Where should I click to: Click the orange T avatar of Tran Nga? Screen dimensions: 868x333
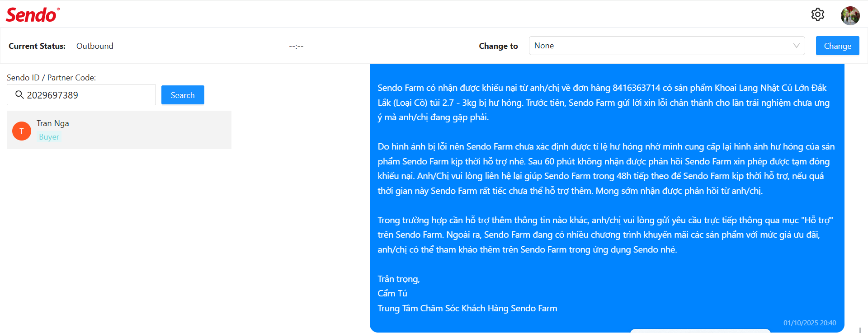22,131
